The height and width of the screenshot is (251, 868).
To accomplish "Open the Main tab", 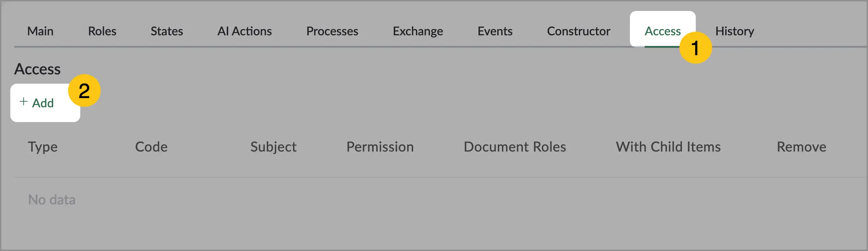I will (x=40, y=31).
